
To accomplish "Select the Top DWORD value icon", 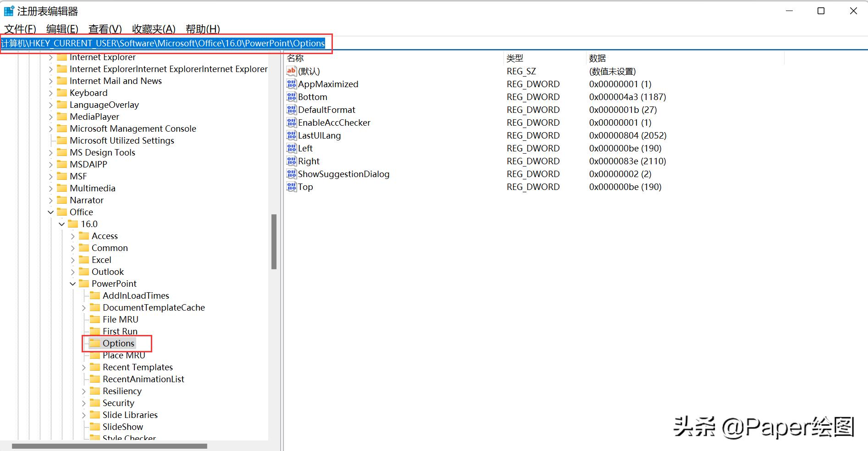I will [292, 187].
